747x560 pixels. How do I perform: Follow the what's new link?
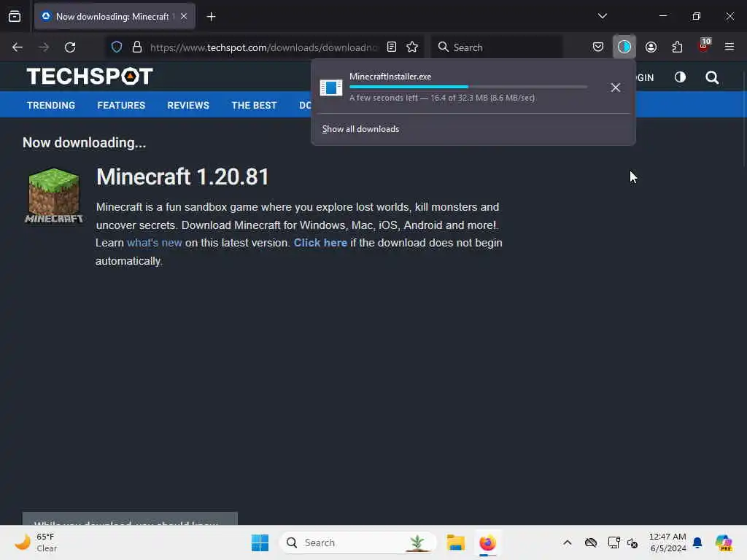click(155, 243)
